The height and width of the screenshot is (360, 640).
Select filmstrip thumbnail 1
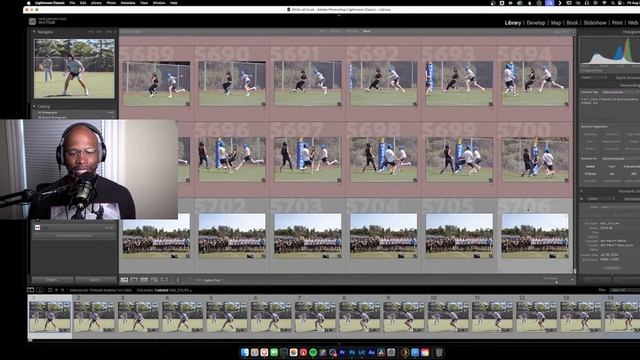(50, 317)
